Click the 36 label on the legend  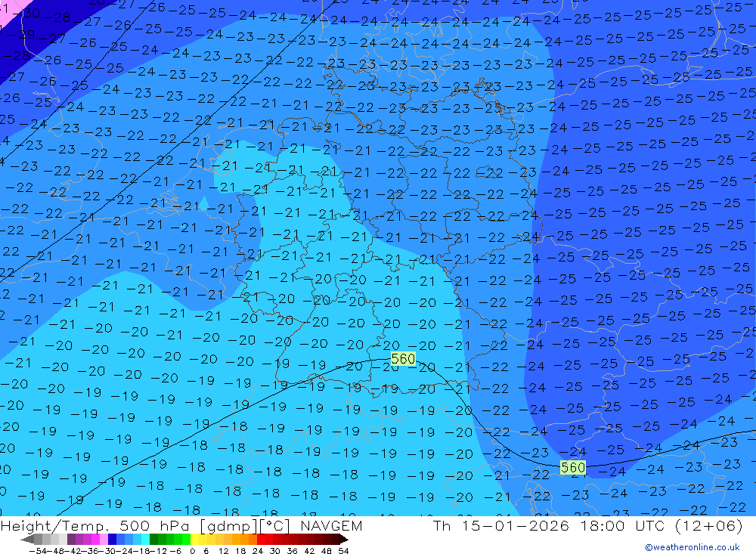click(292, 551)
